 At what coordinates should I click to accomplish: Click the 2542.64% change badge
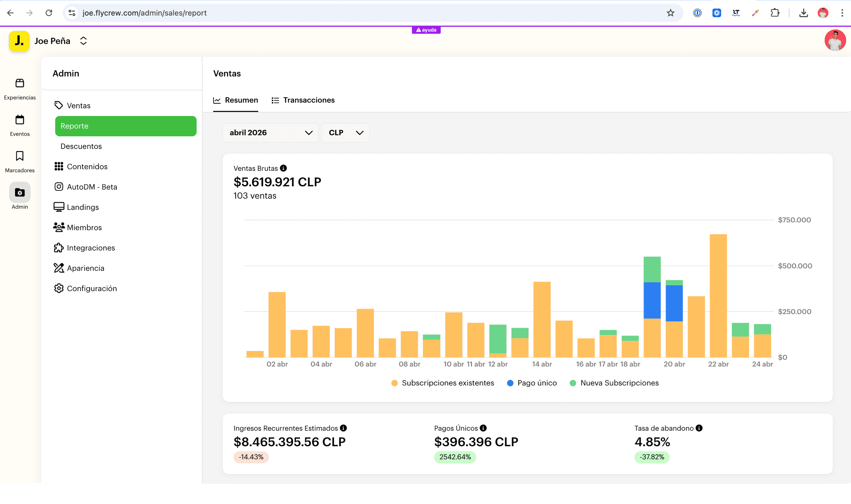pyautogui.click(x=455, y=457)
